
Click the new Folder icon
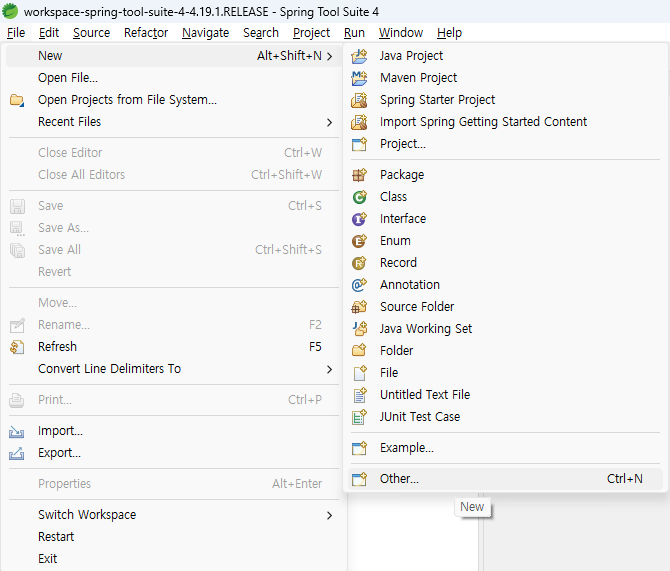[x=359, y=351]
